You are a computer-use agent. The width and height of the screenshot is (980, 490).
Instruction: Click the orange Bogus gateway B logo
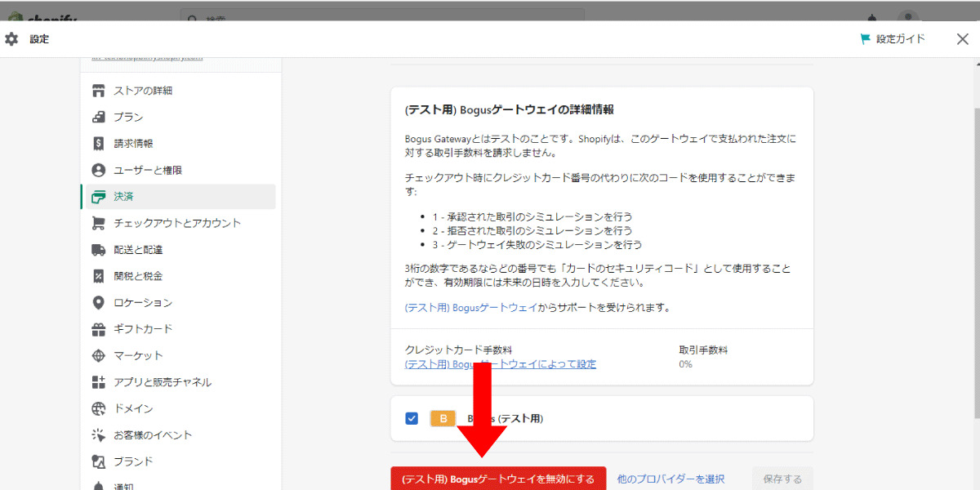click(x=443, y=419)
